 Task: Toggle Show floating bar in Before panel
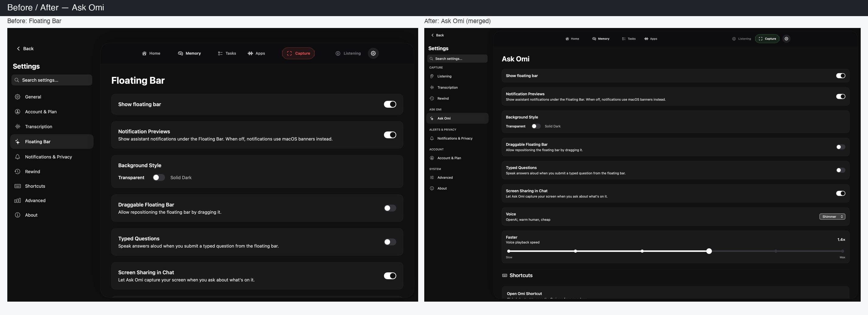[390, 104]
